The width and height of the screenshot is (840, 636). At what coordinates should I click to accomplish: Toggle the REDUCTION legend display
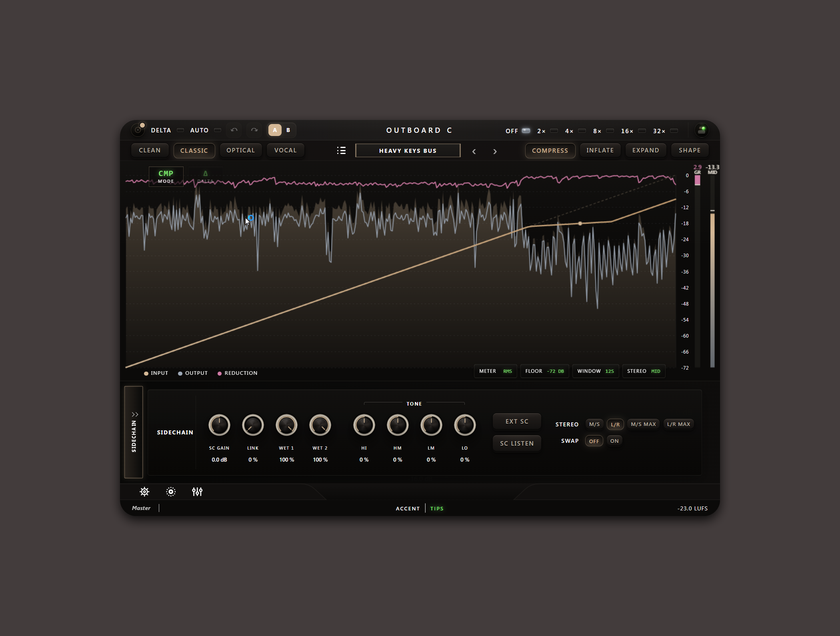point(238,373)
